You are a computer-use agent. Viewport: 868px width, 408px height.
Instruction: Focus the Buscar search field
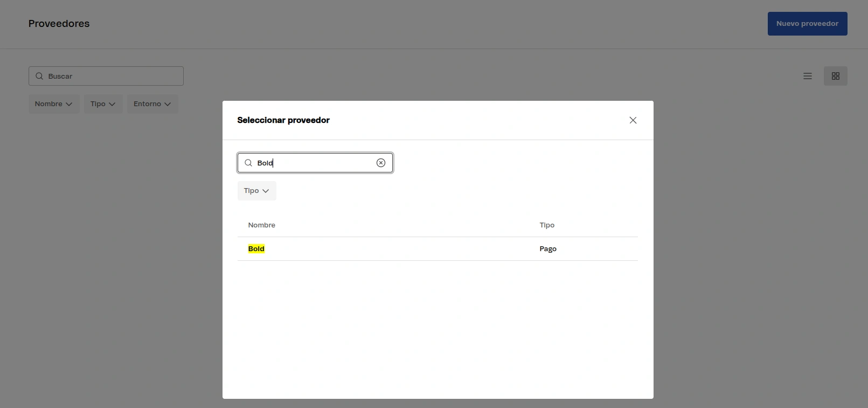(x=113, y=76)
